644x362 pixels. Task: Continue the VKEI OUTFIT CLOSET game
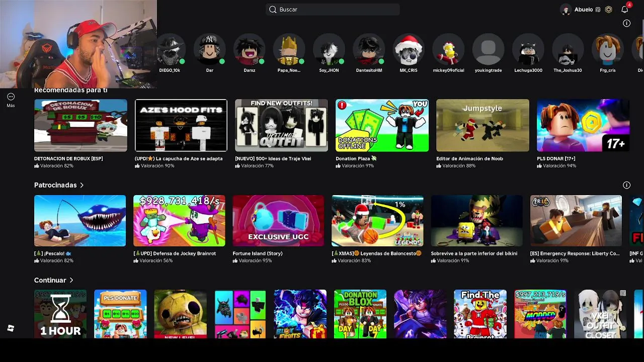pos(600,314)
